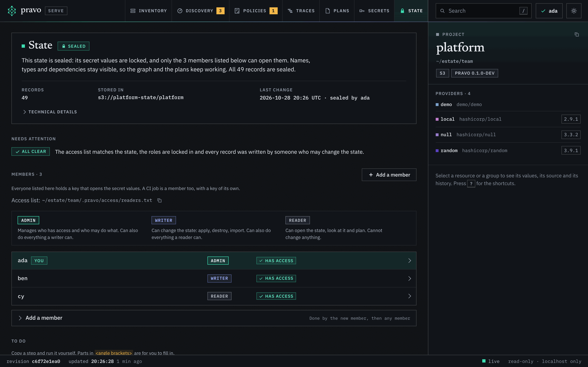Copy the access list file path
Screen dimensions: 588x367
tap(159, 200)
